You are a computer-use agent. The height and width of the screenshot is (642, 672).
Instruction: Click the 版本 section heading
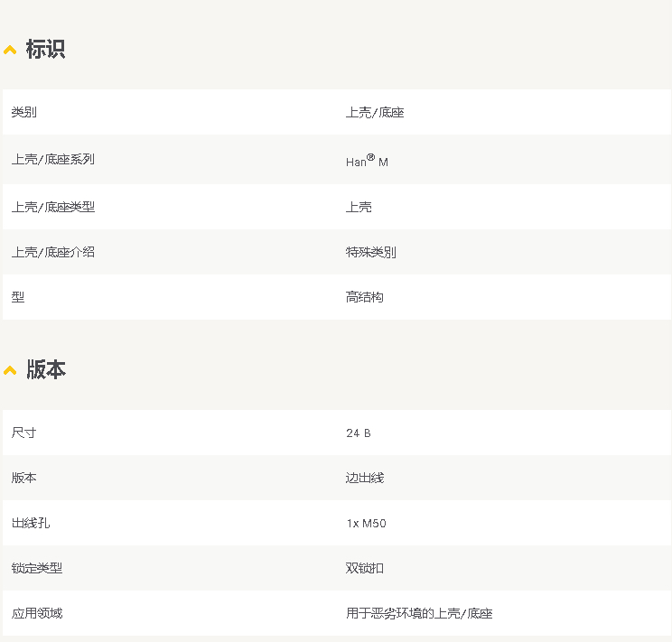(x=46, y=369)
